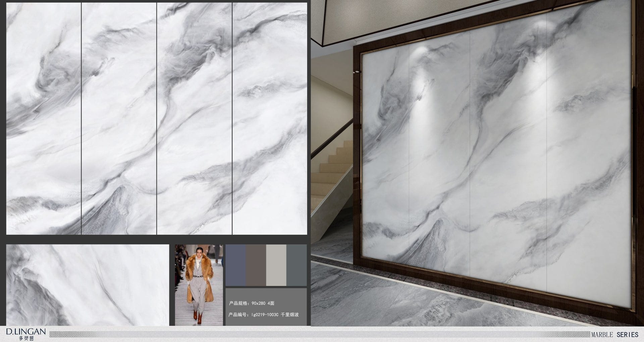Click the D.LINGAN brand logo
Screen dimensions: 644x342
click(x=26, y=332)
